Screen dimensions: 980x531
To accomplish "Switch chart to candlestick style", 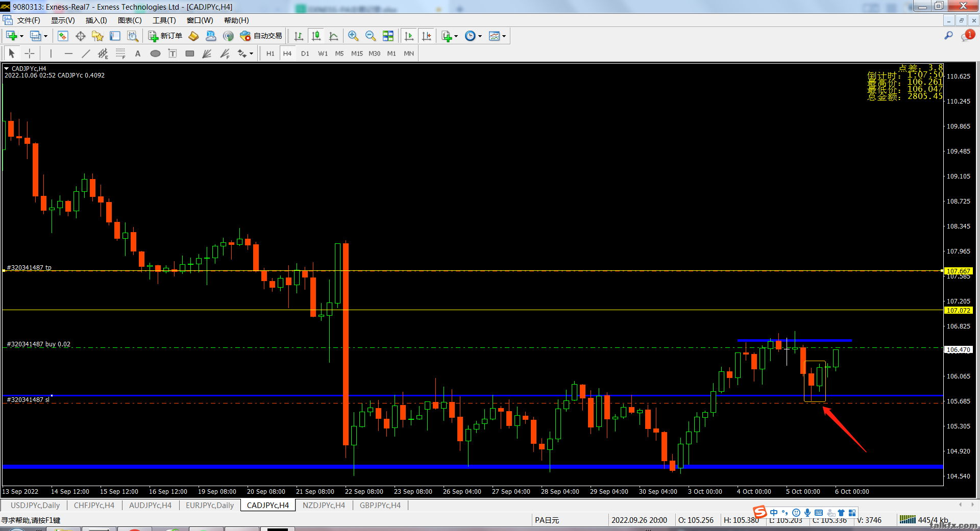I will [316, 36].
